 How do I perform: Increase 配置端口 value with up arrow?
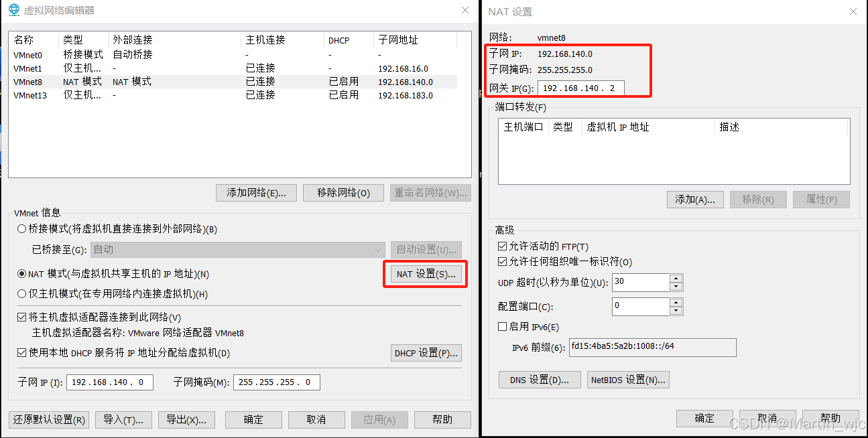click(676, 303)
